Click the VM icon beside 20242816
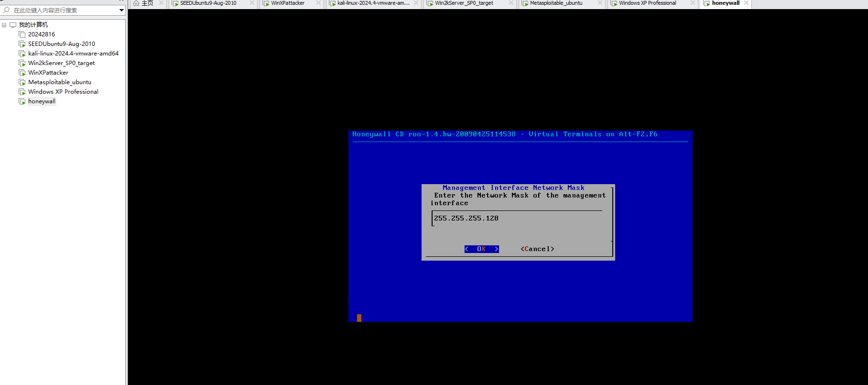Image resolution: width=868 pixels, height=385 pixels. 22,34
